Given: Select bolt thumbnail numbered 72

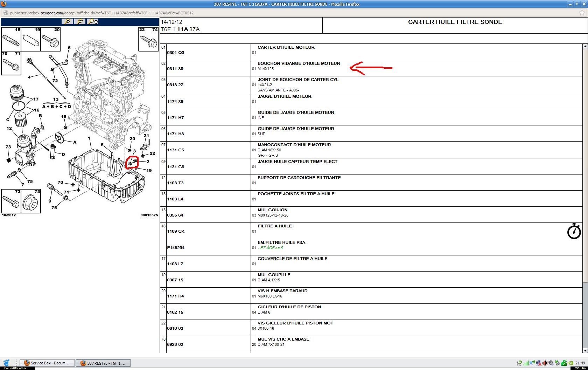Looking at the screenshot, I should [x=11, y=201].
